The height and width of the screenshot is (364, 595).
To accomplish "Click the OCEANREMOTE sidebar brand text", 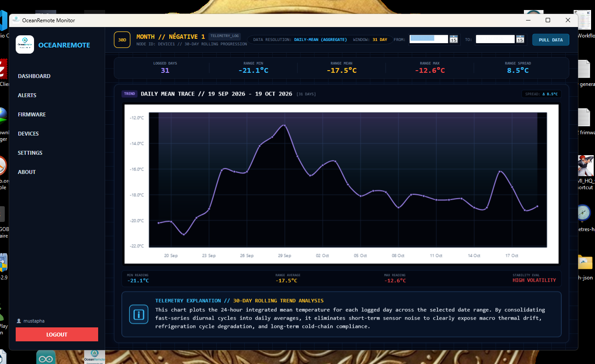I will point(64,45).
